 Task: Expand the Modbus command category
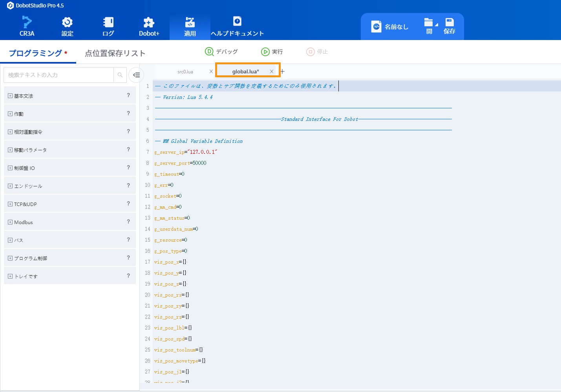(10, 222)
